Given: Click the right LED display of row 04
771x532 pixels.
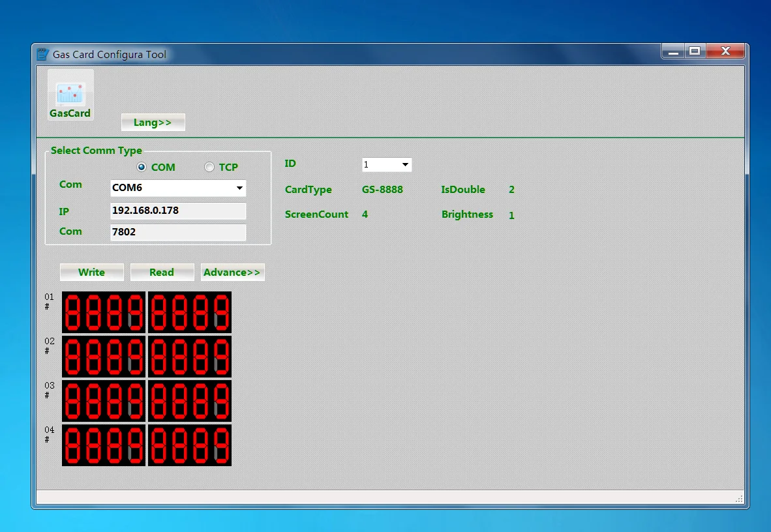Looking at the screenshot, I should (190, 445).
